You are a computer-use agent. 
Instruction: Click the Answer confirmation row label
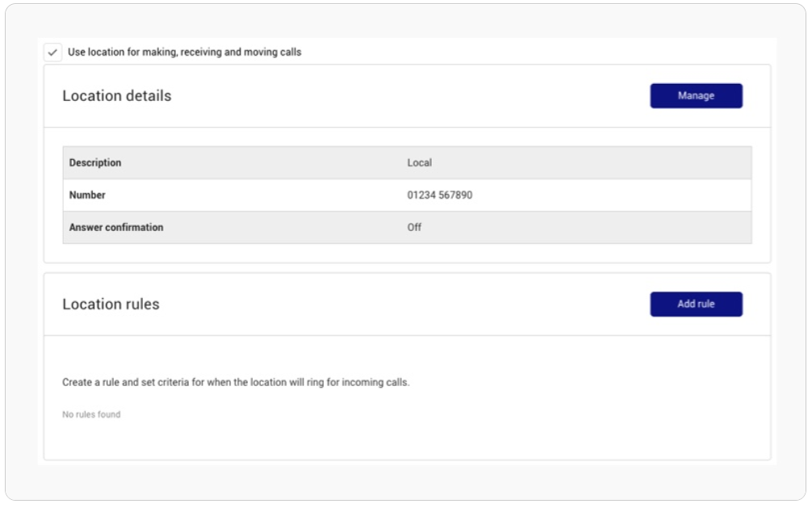coord(116,228)
